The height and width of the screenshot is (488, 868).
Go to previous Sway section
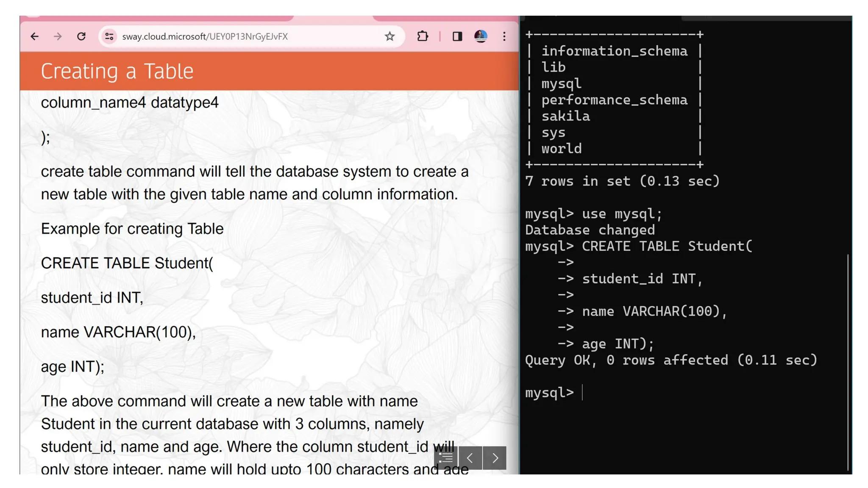(470, 457)
